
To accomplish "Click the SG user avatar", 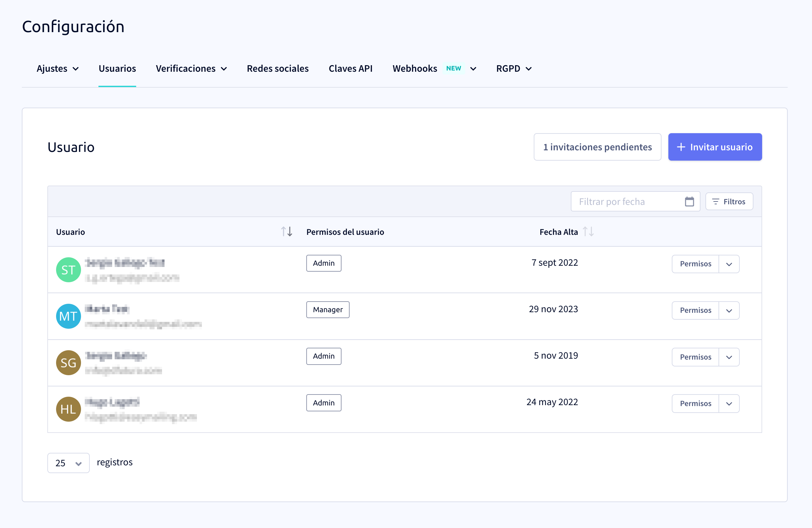I will click(68, 363).
